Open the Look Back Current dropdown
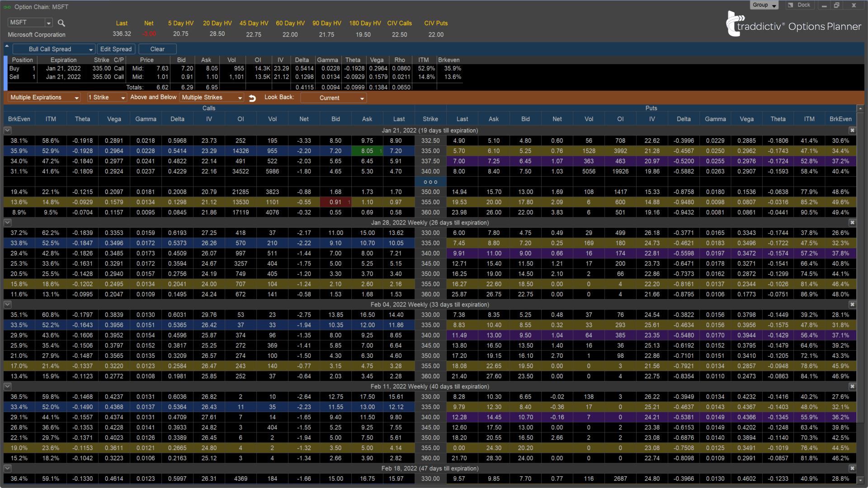The height and width of the screenshot is (488, 868). click(333, 98)
